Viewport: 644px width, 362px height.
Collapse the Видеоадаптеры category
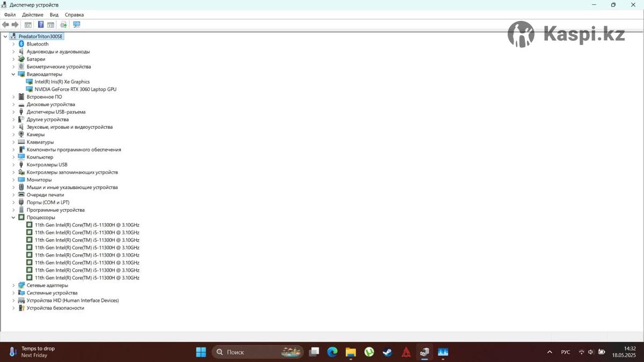point(13,74)
